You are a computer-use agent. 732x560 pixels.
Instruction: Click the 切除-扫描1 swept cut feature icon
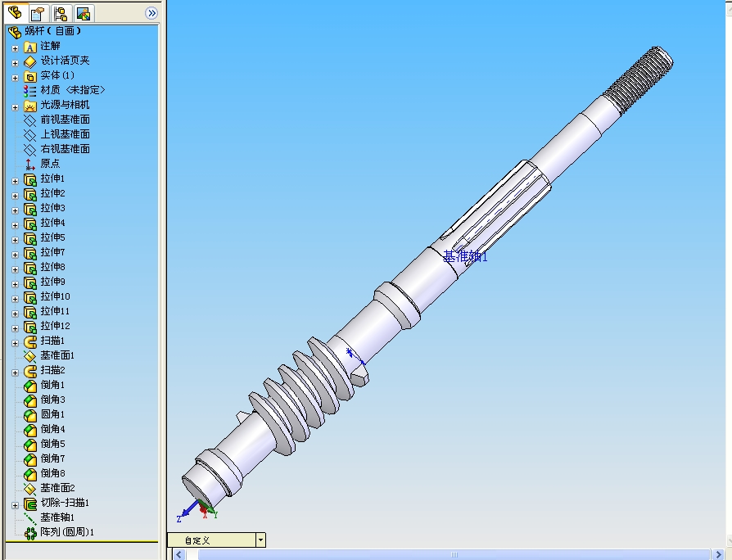(29, 503)
